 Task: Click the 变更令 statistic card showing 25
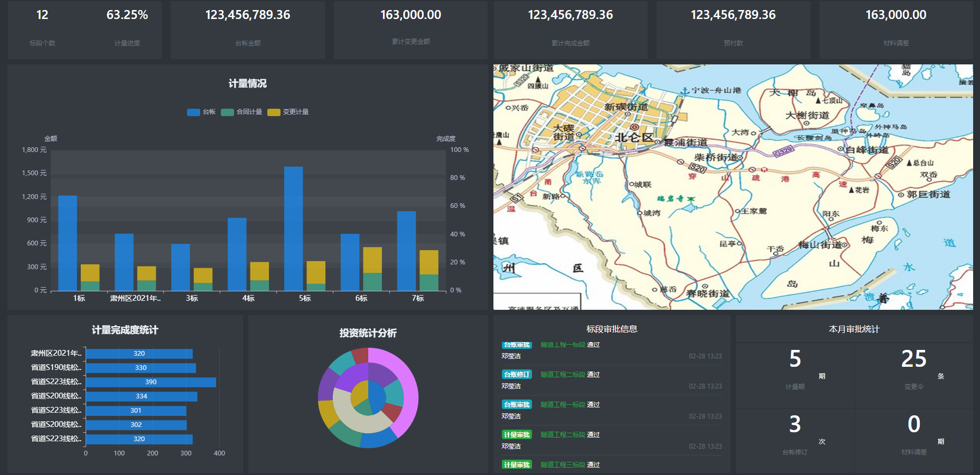pos(913,374)
